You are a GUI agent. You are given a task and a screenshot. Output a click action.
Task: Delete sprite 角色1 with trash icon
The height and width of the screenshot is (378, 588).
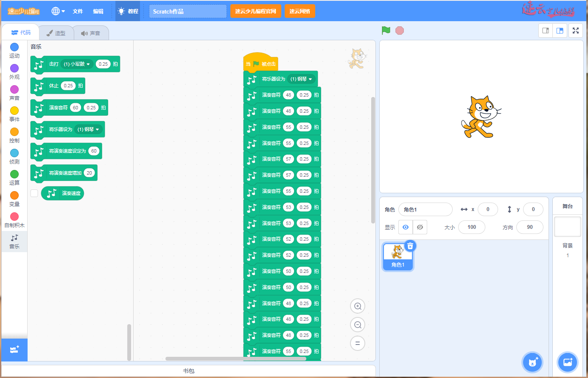click(410, 246)
